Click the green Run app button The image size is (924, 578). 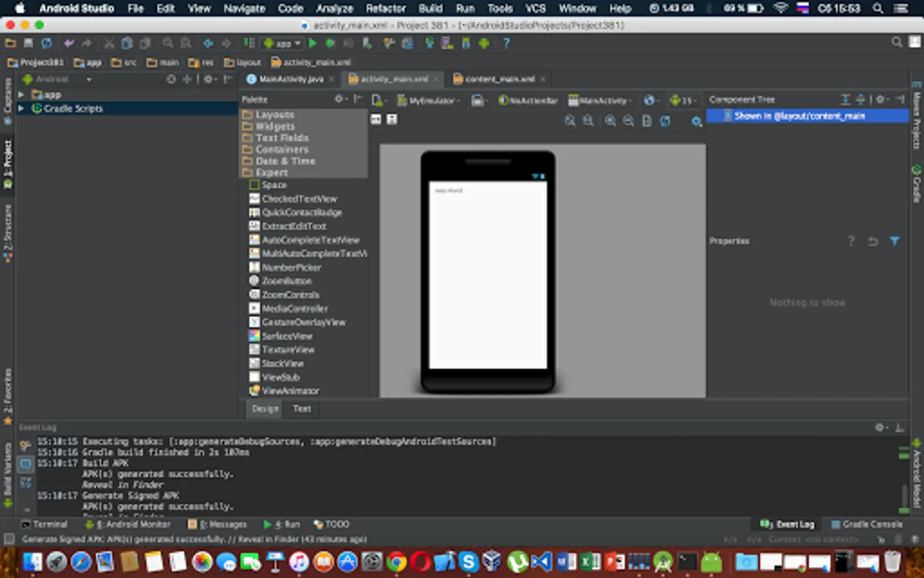coord(312,43)
